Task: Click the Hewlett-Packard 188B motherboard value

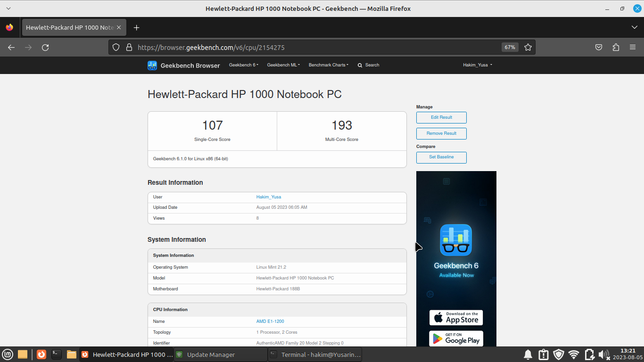Action: point(278,289)
